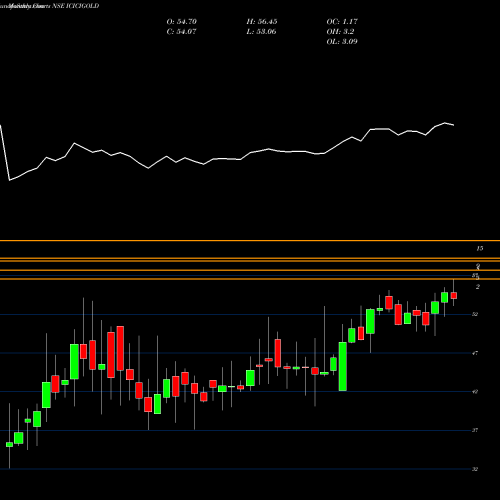Click the first green candle at chart start
Viewport: 500px width, 500px height.
tap(9, 444)
